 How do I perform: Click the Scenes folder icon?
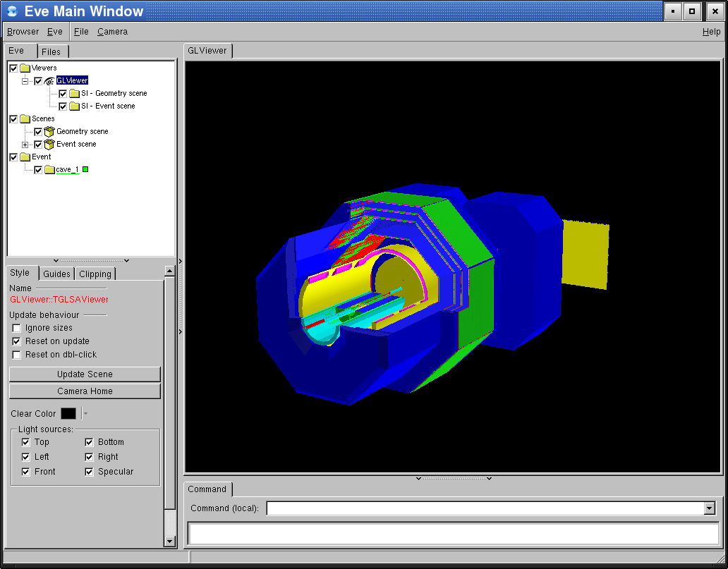[25, 119]
